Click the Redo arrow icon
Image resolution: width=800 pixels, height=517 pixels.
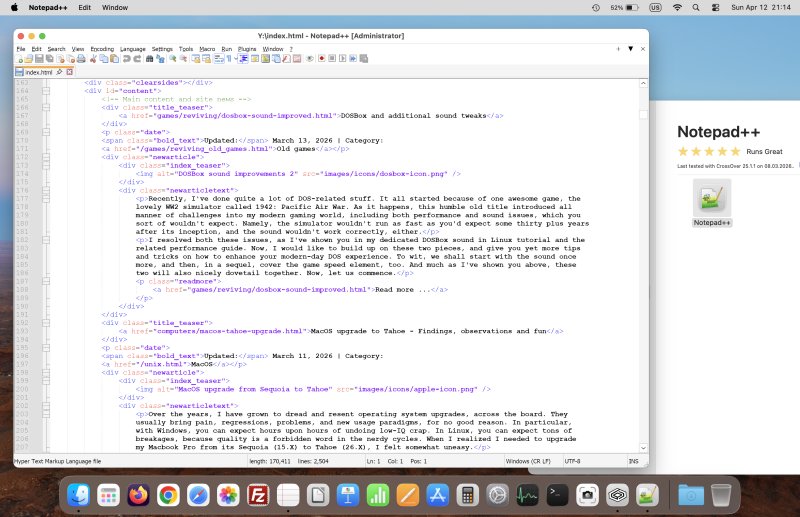pyautogui.click(x=137, y=59)
